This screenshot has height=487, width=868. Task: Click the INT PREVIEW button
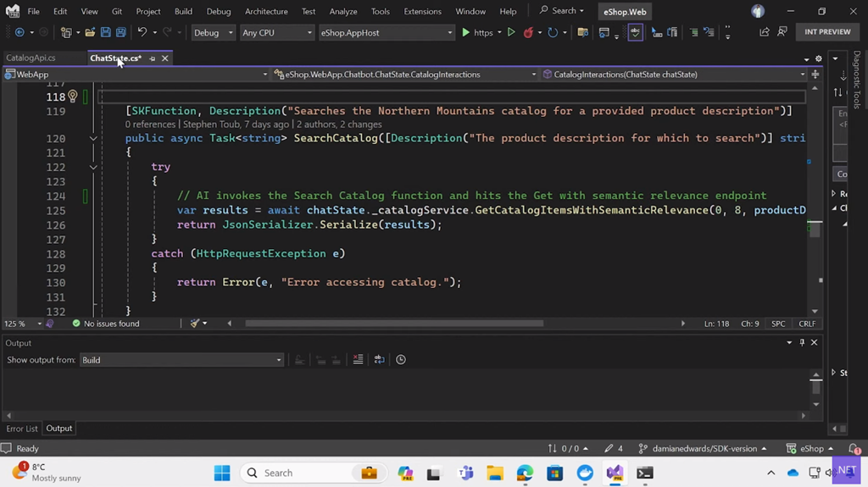pos(827,32)
